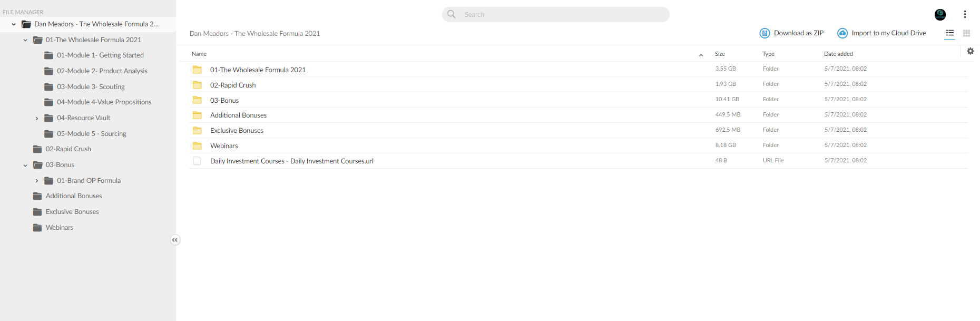This screenshot has height=321, width=980.
Task: Collapse the file manager sidebar
Action: click(x=175, y=240)
